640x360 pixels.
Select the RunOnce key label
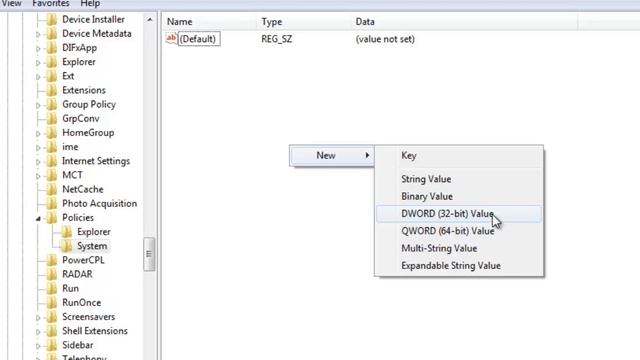[82, 302]
